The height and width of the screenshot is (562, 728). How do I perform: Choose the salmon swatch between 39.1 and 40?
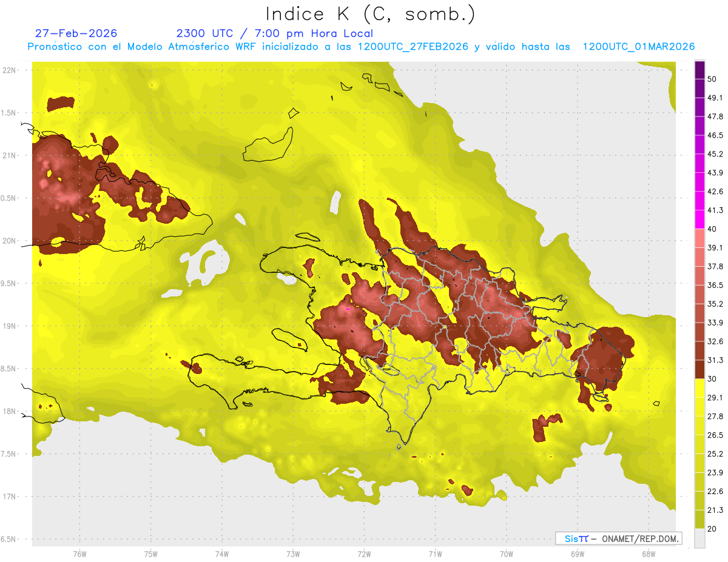coord(699,238)
